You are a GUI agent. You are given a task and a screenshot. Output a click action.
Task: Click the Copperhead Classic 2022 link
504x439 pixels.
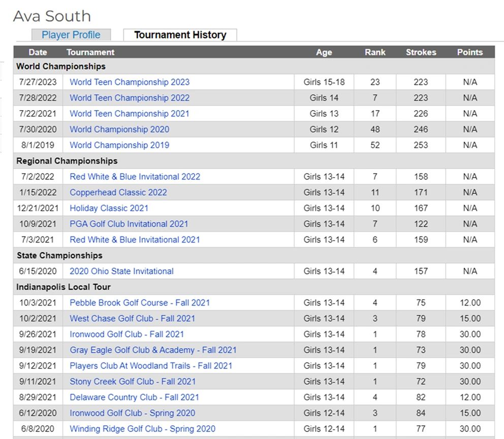[118, 192]
